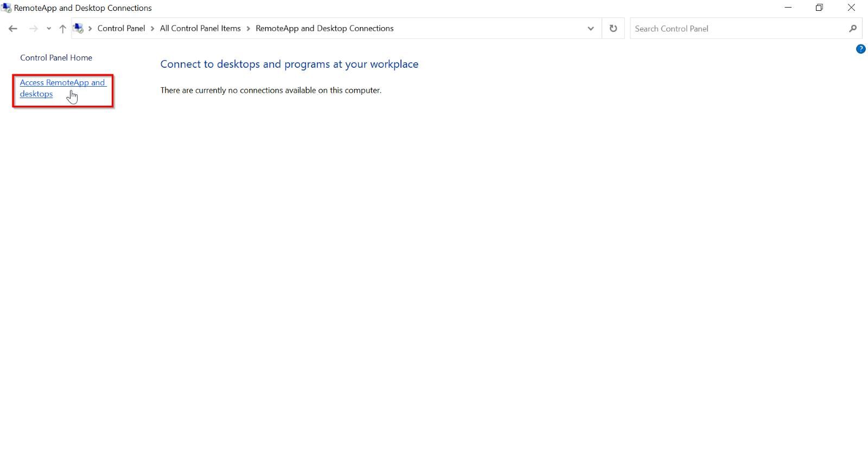Click the up-one-level arrow
Image resolution: width=868 pixels, height=459 pixels.
[62, 28]
